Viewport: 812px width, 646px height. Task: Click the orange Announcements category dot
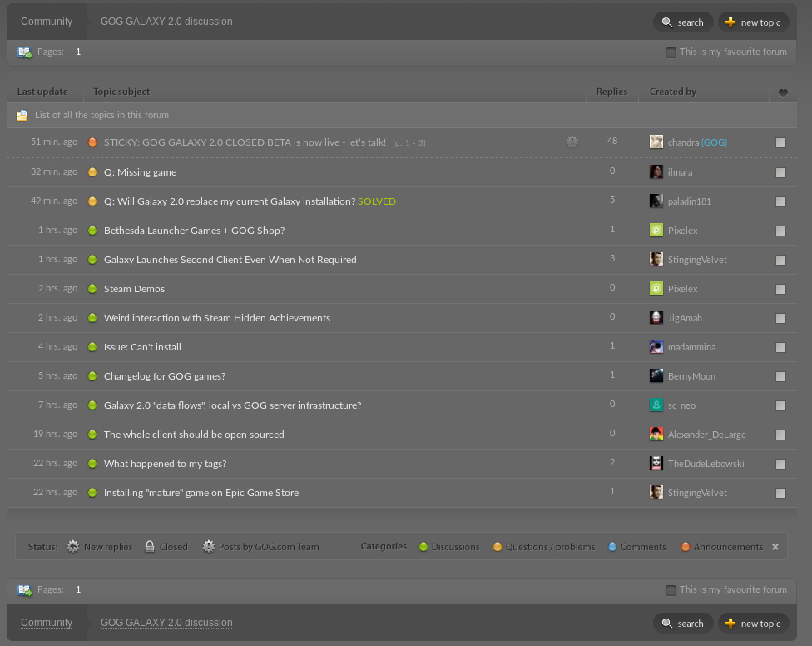[x=686, y=547]
